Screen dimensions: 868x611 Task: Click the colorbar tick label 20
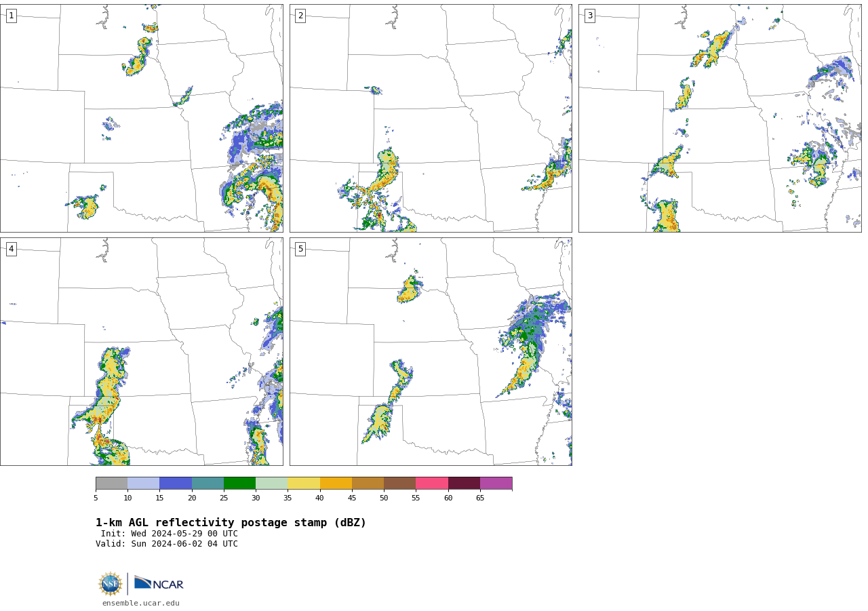(x=192, y=498)
